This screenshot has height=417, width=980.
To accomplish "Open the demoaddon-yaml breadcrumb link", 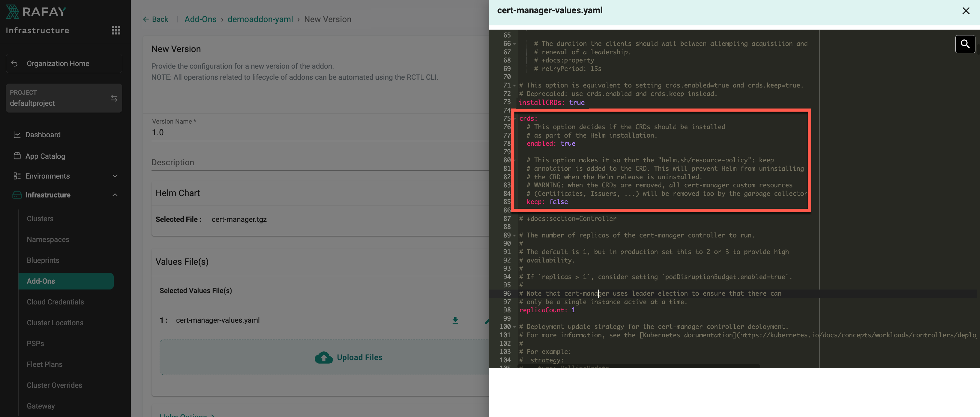I will (260, 20).
